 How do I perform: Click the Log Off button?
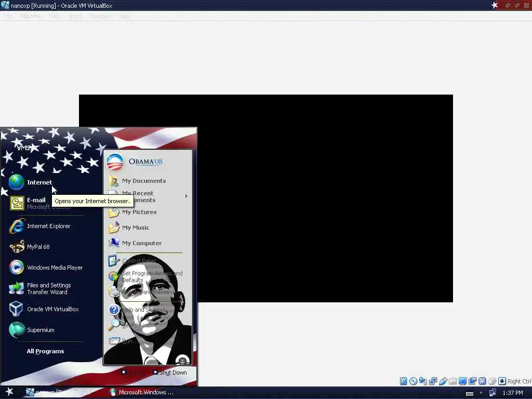click(134, 373)
